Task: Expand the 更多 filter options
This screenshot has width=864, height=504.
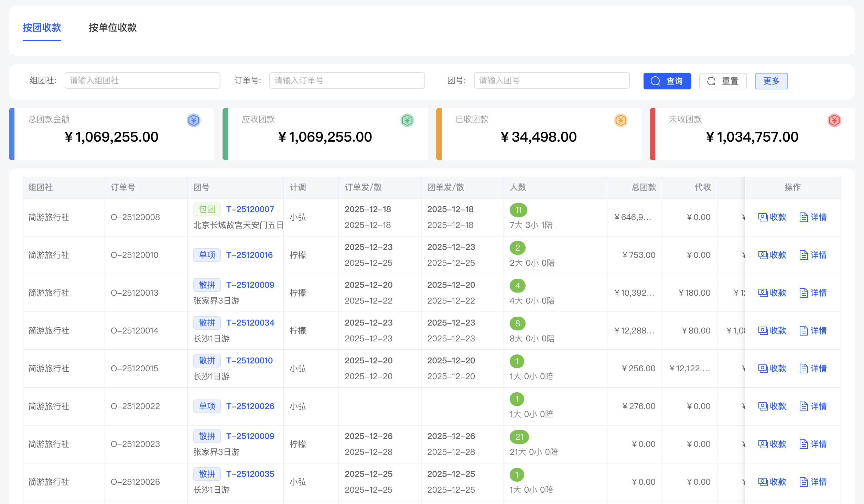Action: click(x=771, y=81)
